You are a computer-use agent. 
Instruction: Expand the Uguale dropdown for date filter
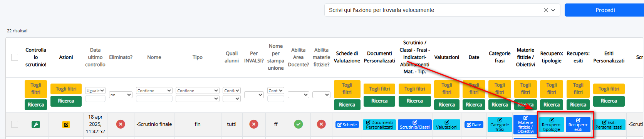coord(96,90)
